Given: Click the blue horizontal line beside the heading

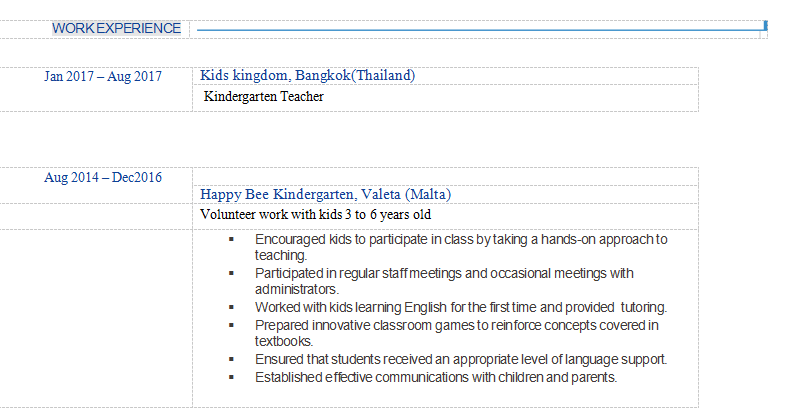Looking at the screenshot, I should 480,30.
